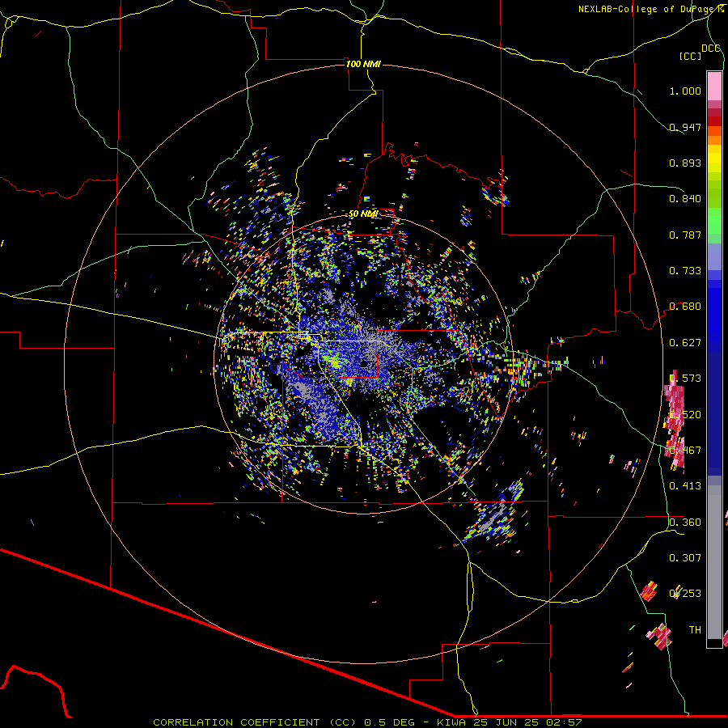This screenshot has width=728, height=728.
Task: Click the DCC label near the legend
Action: (711, 49)
